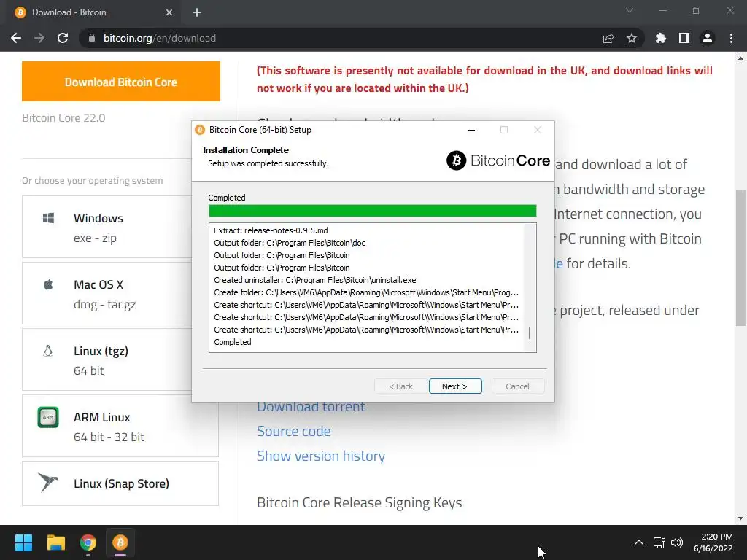Open Chrome three-dot menu
Image resolution: width=747 pixels, height=560 pixels.
[731, 38]
